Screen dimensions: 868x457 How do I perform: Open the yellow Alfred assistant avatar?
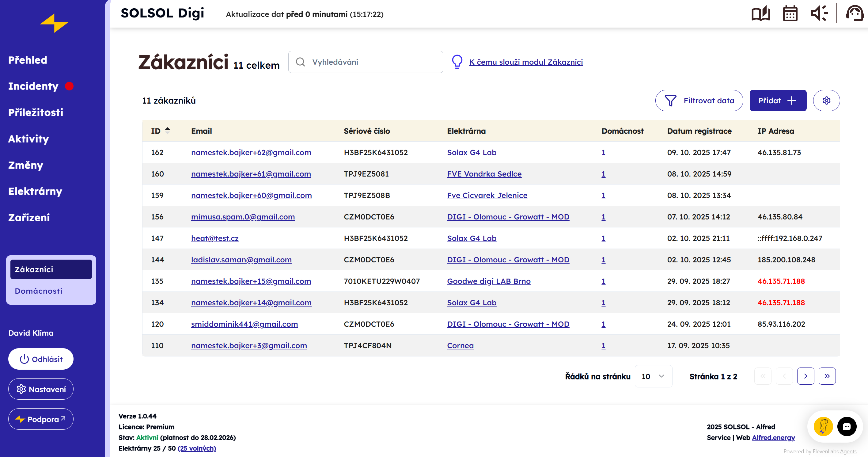823,426
